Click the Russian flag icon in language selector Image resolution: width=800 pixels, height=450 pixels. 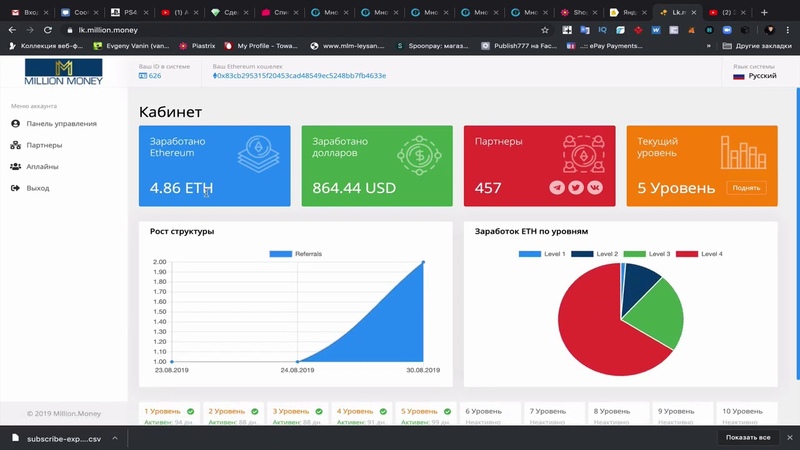[x=738, y=76]
